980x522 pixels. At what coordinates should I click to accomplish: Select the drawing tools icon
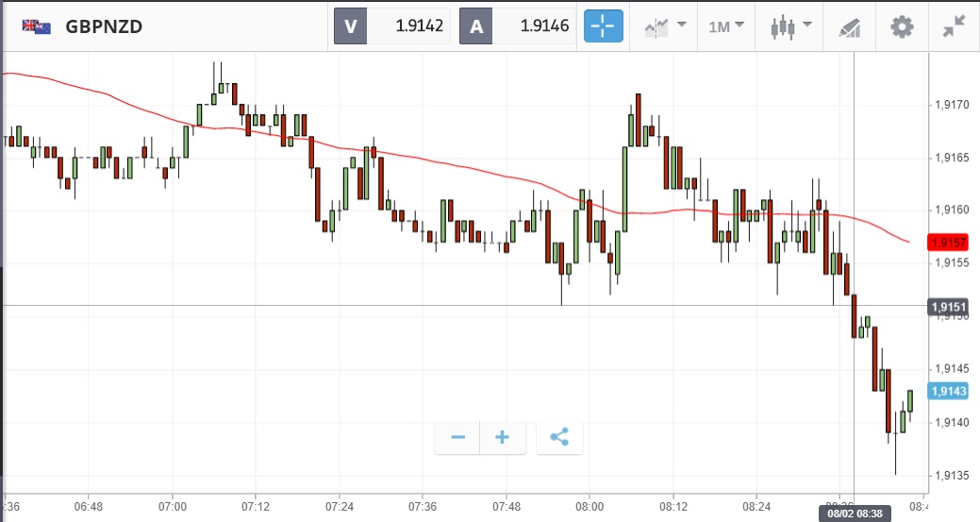[849, 26]
